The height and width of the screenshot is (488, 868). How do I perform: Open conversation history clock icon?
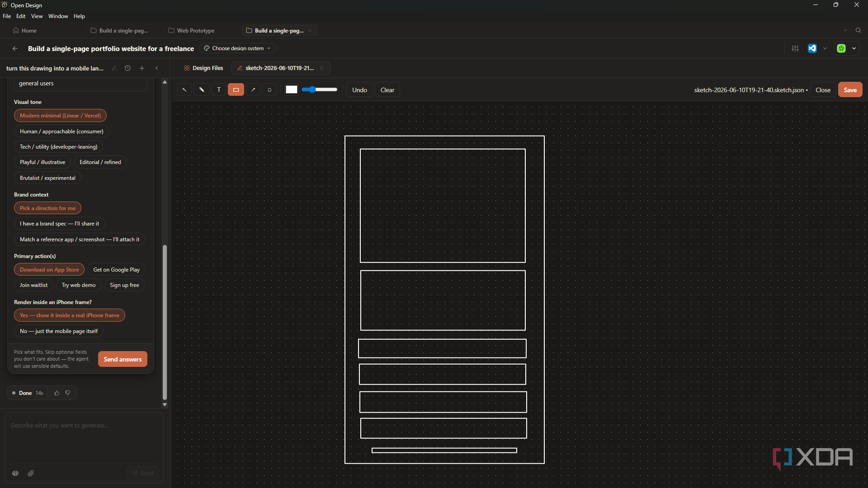tap(128, 68)
